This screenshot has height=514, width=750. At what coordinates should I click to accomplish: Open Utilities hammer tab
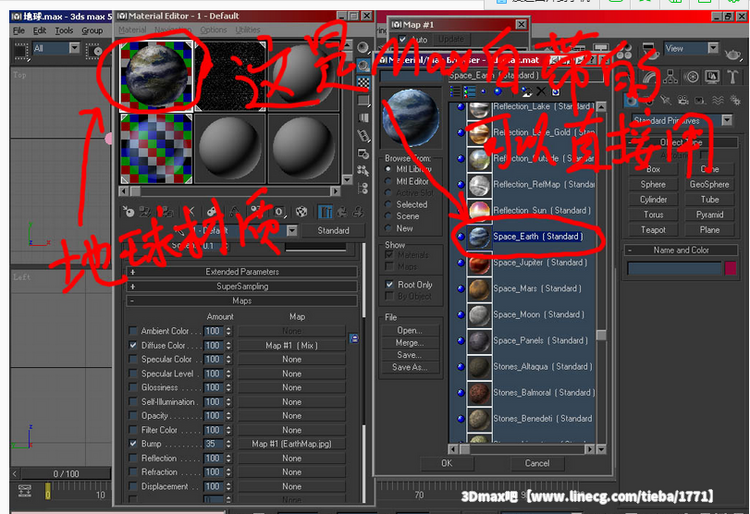(x=732, y=77)
